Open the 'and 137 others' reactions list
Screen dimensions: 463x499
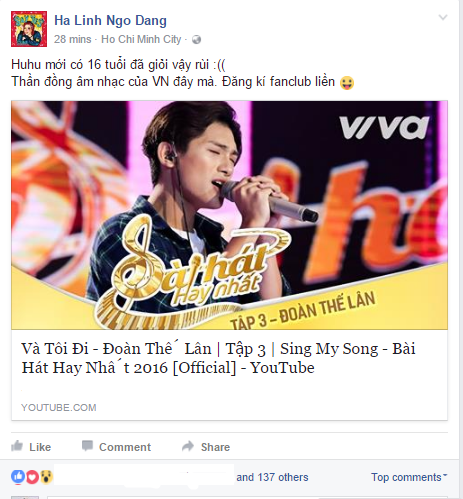(x=272, y=477)
